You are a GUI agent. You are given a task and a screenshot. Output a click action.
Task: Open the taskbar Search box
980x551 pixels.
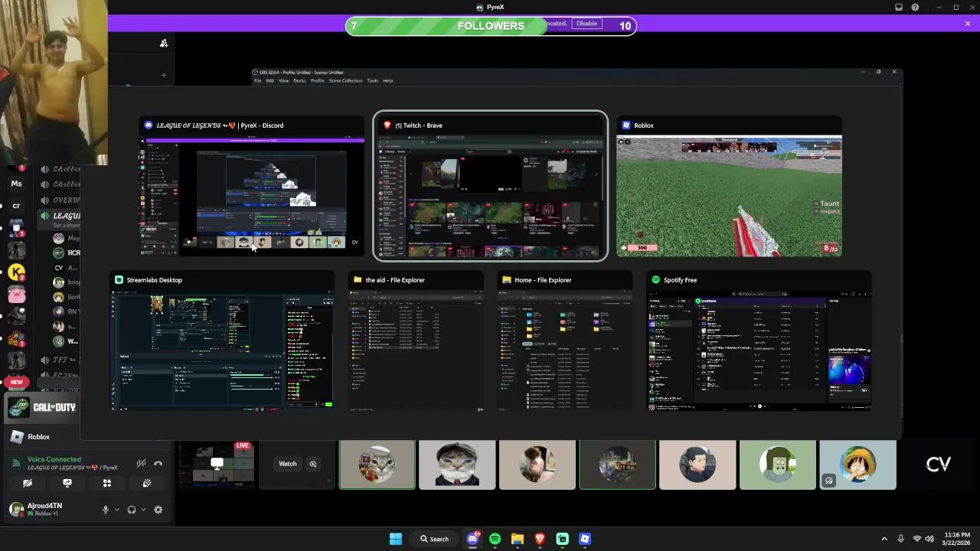434,539
